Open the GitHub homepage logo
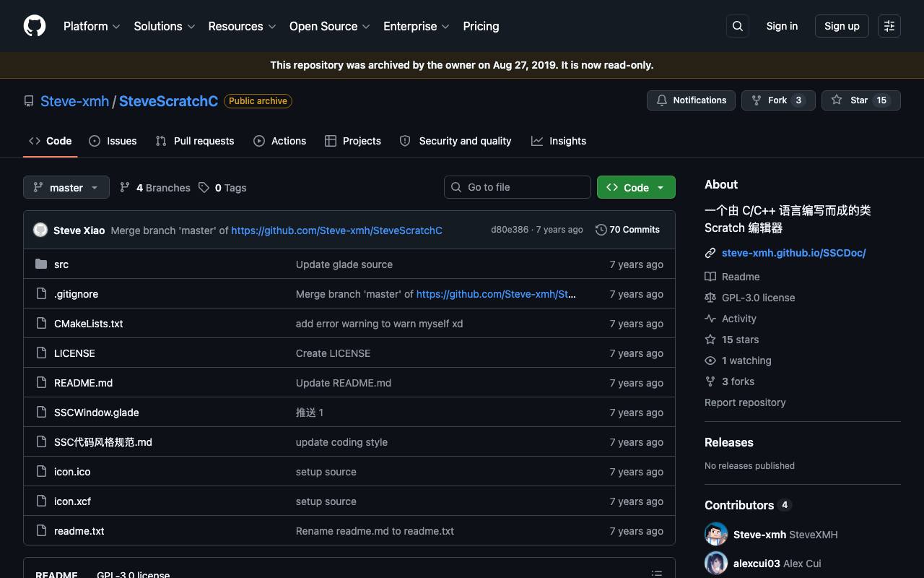Image resolution: width=924 pixels, height=578 pixels. click(x=35, y=26)
